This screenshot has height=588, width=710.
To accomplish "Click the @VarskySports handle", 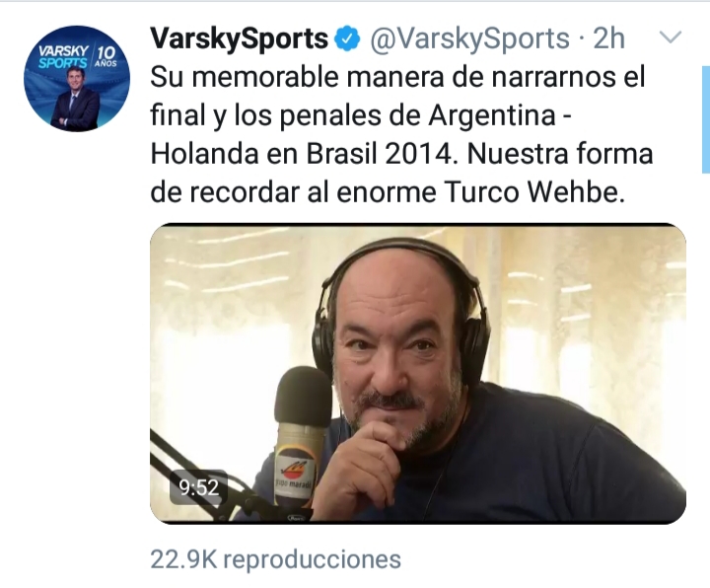I will click(469, 38).
